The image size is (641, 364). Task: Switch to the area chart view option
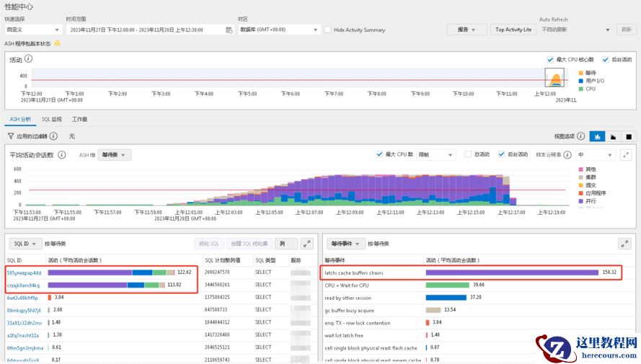613,136
